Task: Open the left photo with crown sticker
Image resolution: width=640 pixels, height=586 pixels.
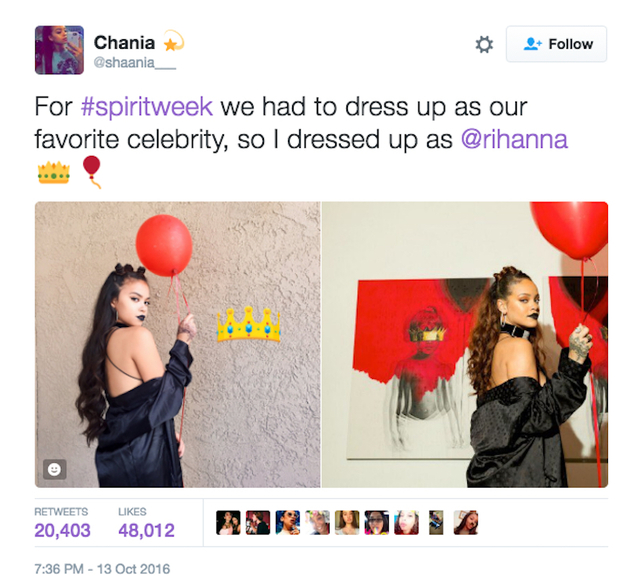Action: [178, 344]
